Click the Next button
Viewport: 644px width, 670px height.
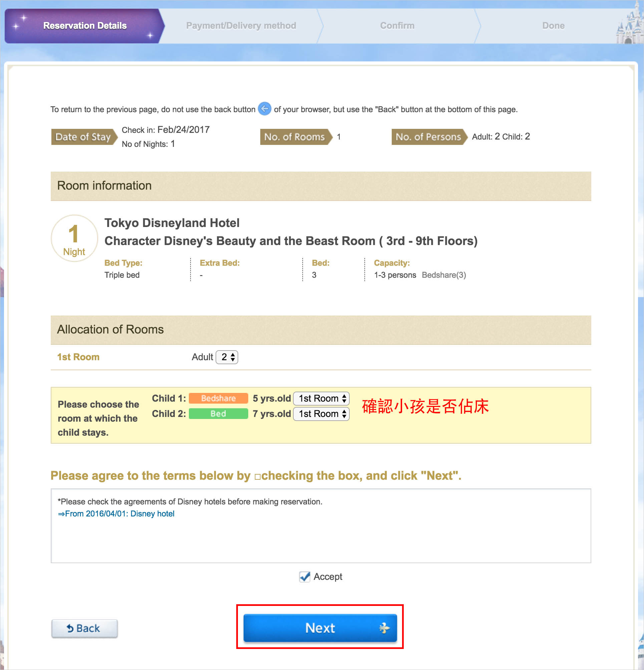[320, 628]
